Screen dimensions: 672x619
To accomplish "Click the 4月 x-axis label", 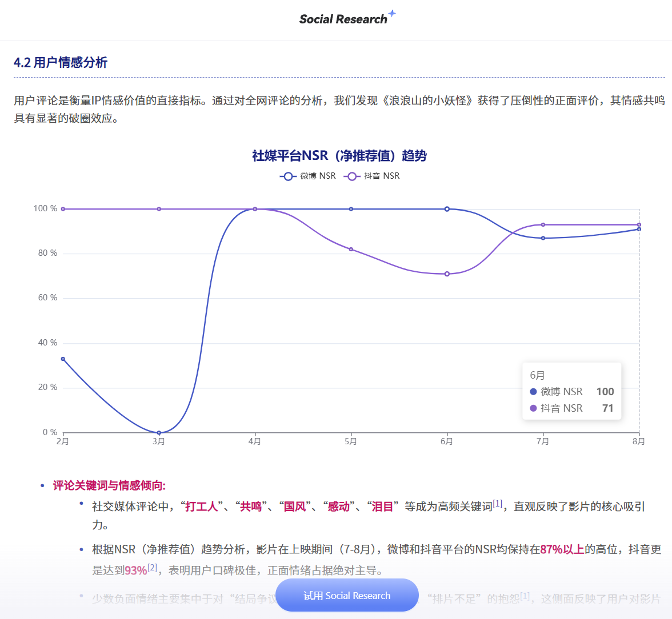I will (x=255, y=441).
